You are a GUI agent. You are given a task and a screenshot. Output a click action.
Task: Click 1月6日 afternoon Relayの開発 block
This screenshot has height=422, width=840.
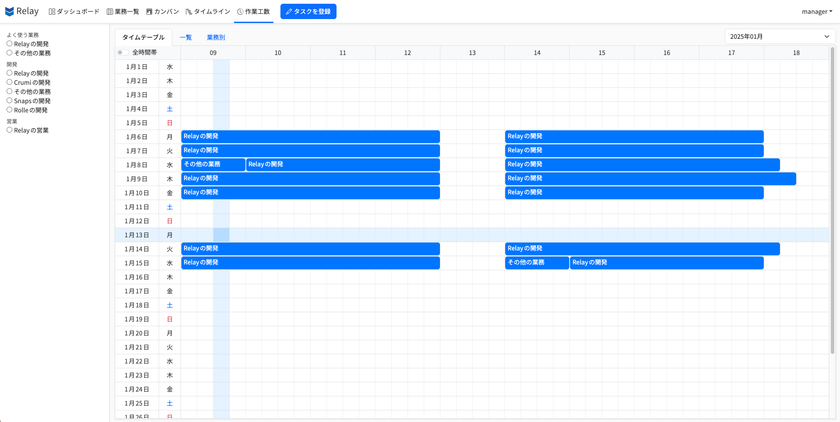tap(634, 137)
